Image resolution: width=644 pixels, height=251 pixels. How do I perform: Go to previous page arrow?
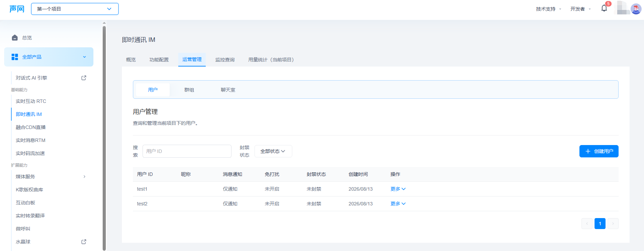(587, 224)
